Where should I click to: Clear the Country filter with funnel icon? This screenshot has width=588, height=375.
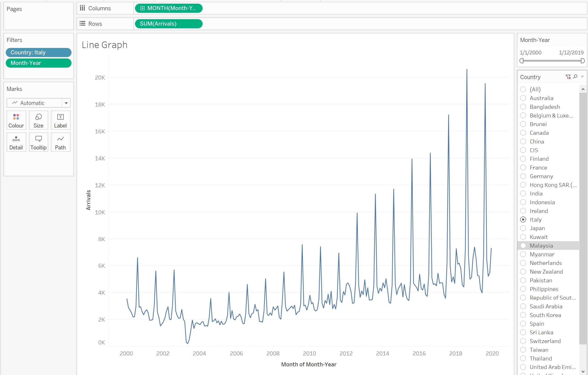(x=568, y=77)
